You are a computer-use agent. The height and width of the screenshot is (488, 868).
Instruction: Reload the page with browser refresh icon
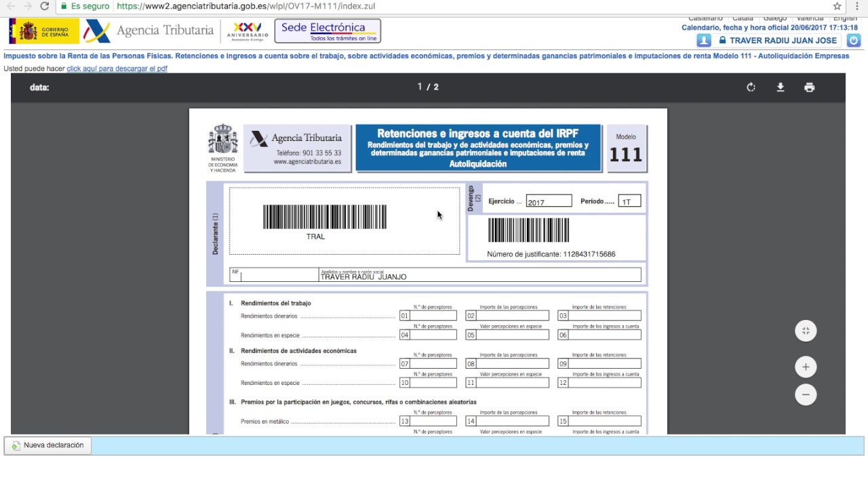click(x=44, y=6)
